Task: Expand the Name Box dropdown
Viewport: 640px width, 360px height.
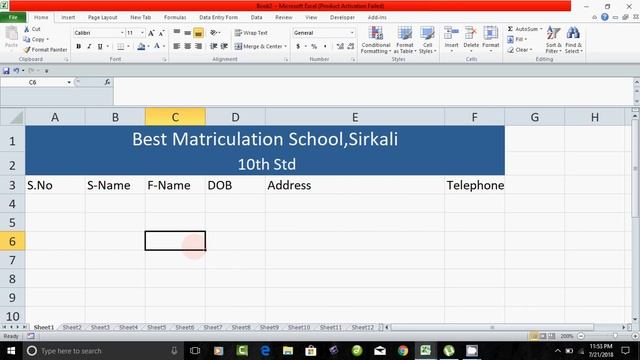Action: pos(69,82)
